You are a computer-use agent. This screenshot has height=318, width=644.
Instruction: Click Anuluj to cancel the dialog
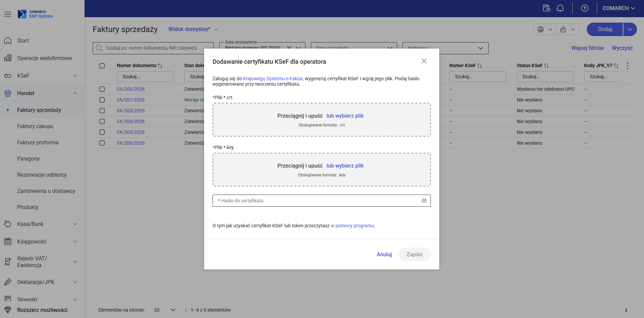pos(384,254)
